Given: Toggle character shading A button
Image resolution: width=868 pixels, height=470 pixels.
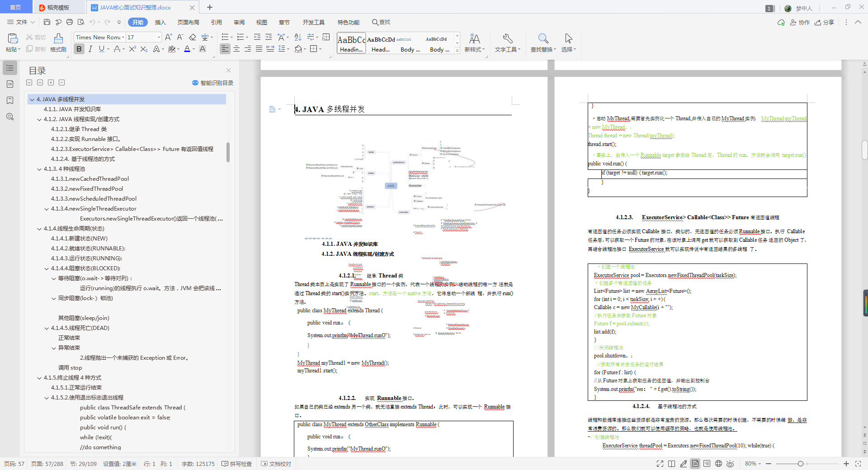Looking at the screenshot, I should click(x=203, y=49).
